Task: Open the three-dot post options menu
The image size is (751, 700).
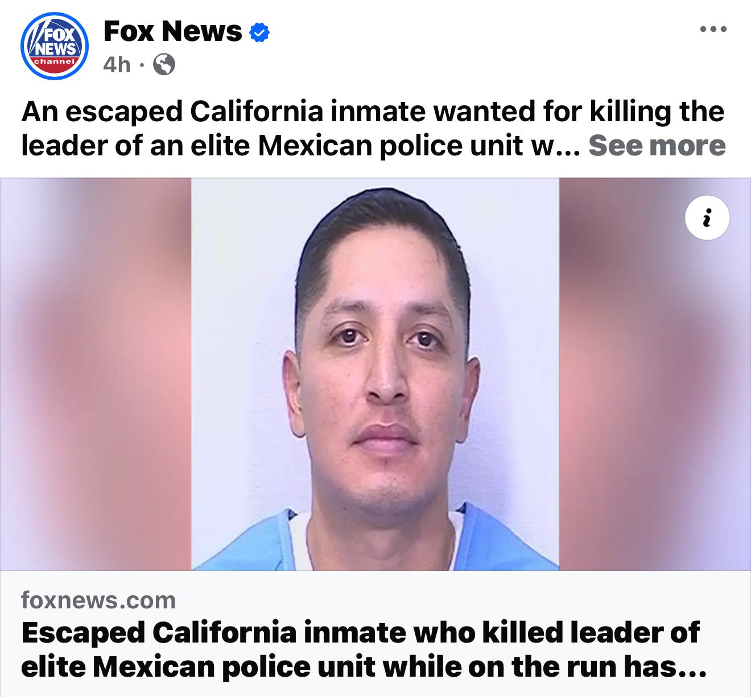Action: pyautogui.click(x=713, y=29)
